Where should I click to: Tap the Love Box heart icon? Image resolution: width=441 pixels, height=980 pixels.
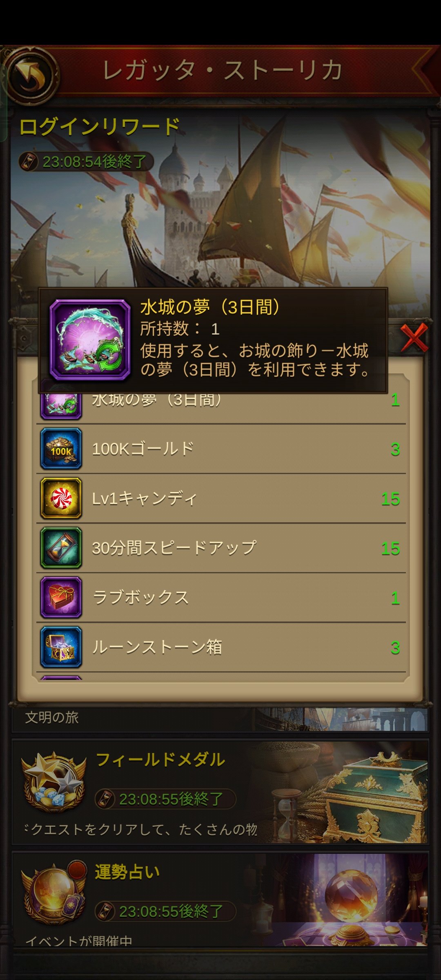click(x=61, y=597)
